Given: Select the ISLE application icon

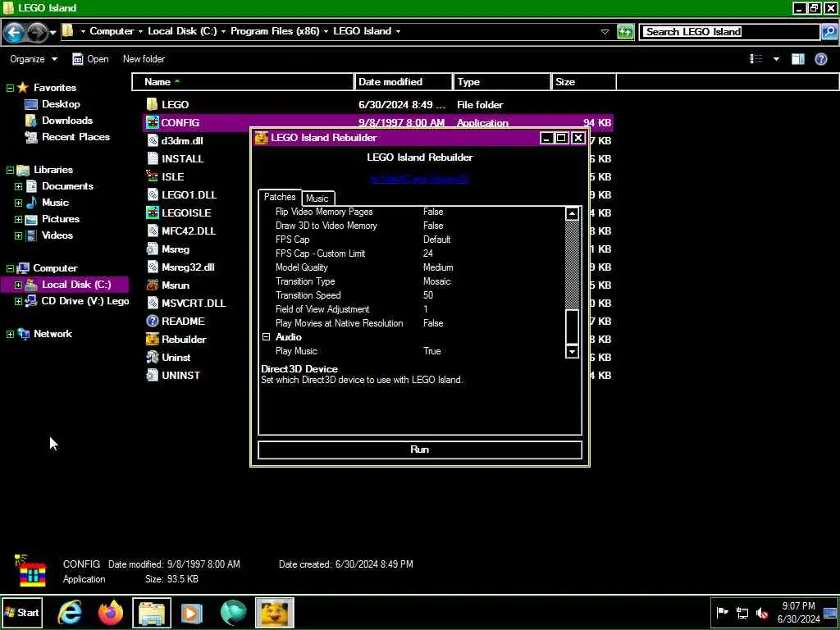Looking at the screenshot, I should point(152,177).
